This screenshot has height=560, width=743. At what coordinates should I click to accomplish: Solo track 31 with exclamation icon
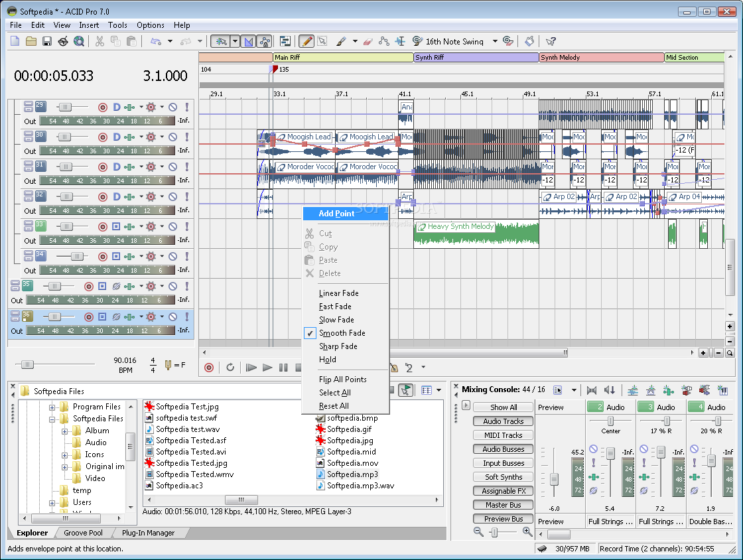click(187, 167)
